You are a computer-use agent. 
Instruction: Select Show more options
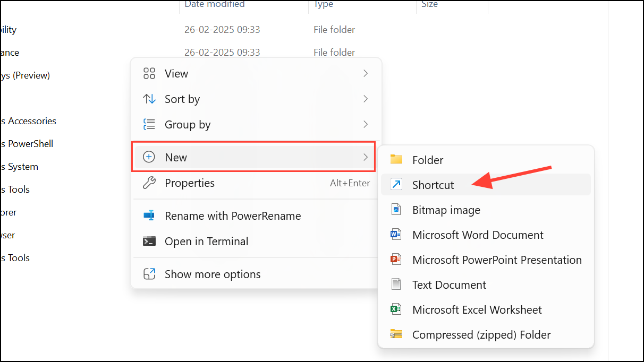pos(256,274)
